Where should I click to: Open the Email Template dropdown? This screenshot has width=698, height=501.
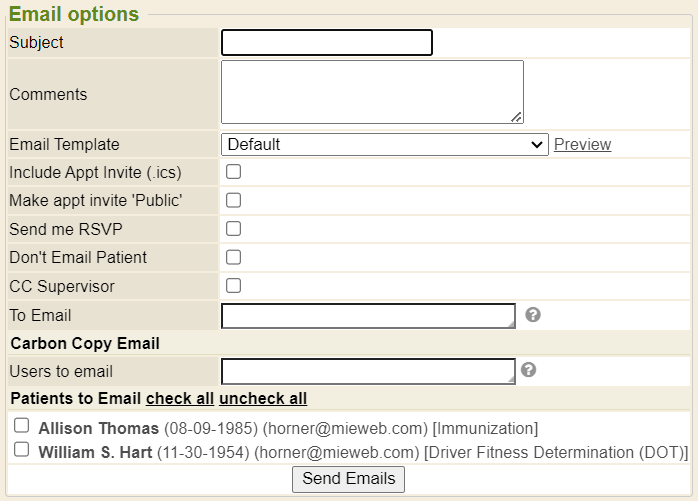(384, 144)
